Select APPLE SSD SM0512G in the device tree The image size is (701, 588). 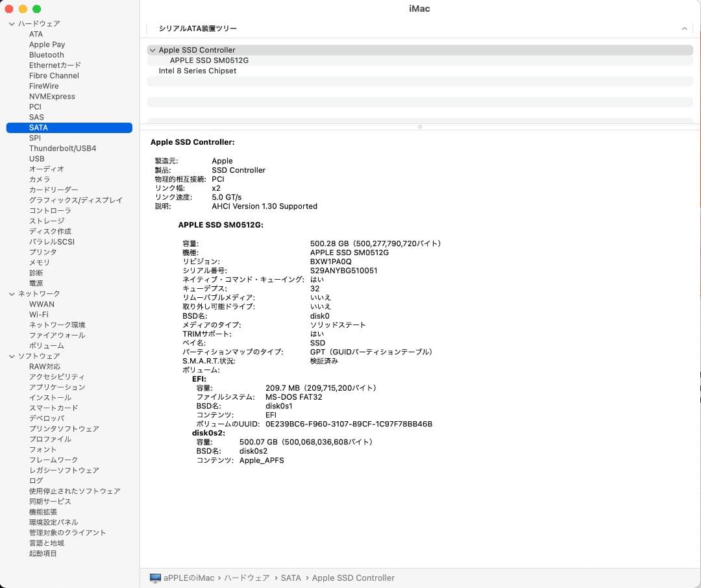pos(209,60)
